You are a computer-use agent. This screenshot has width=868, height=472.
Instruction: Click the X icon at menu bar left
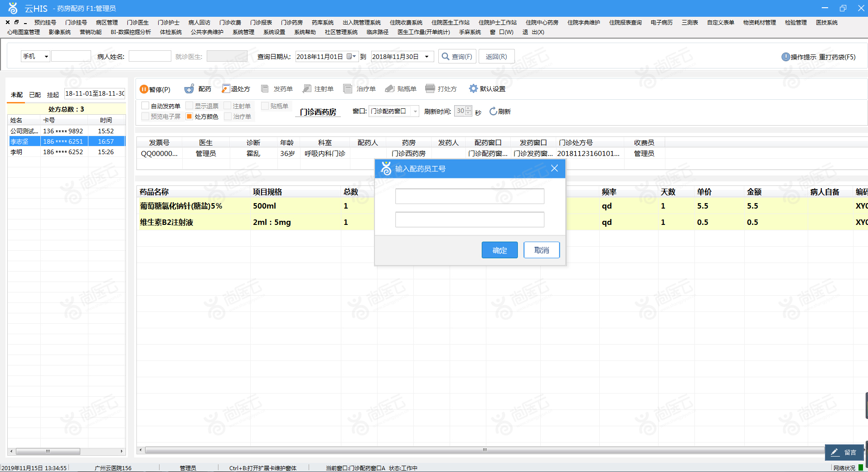coord(8,22)
